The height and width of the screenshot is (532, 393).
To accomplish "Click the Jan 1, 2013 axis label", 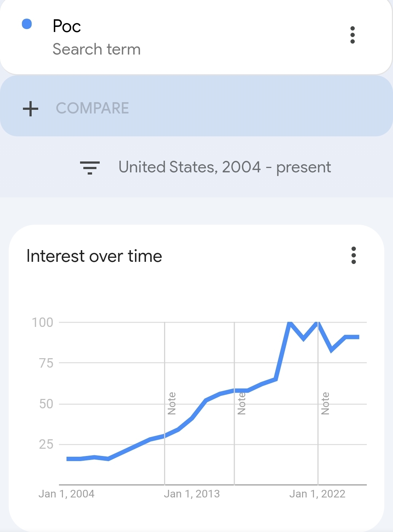I will pos(192,494).
